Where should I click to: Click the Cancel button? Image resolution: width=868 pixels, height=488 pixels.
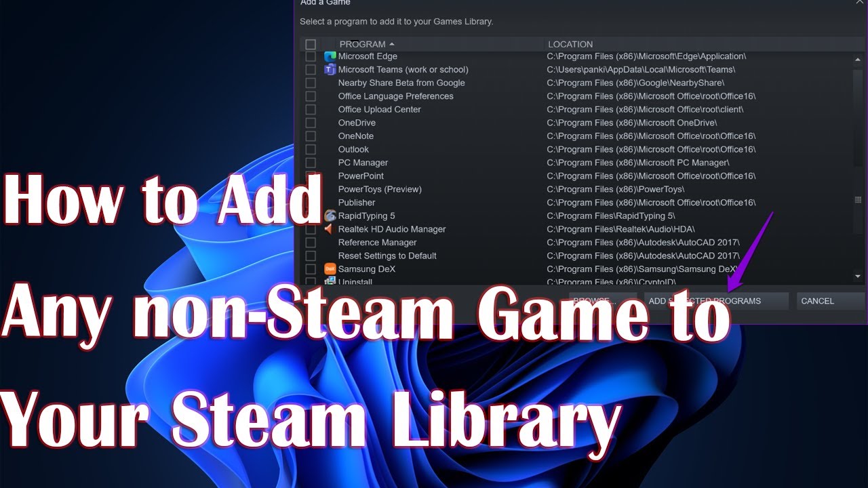830,301
